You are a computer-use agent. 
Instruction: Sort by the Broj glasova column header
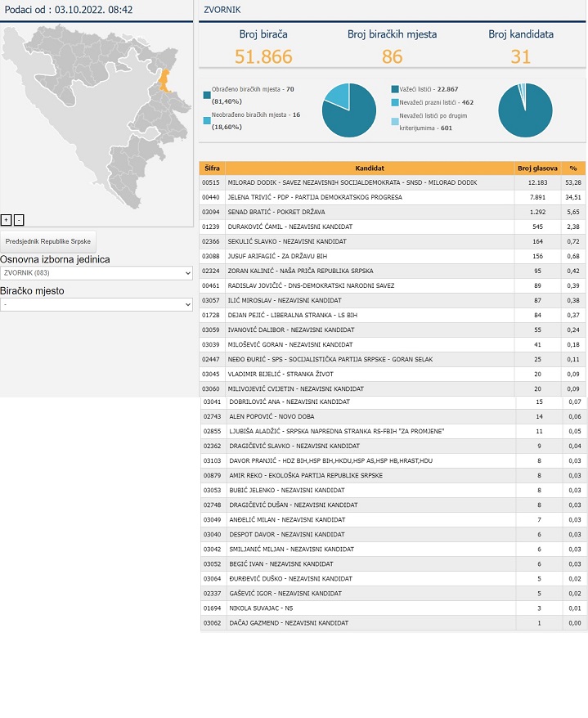point(537,168)
